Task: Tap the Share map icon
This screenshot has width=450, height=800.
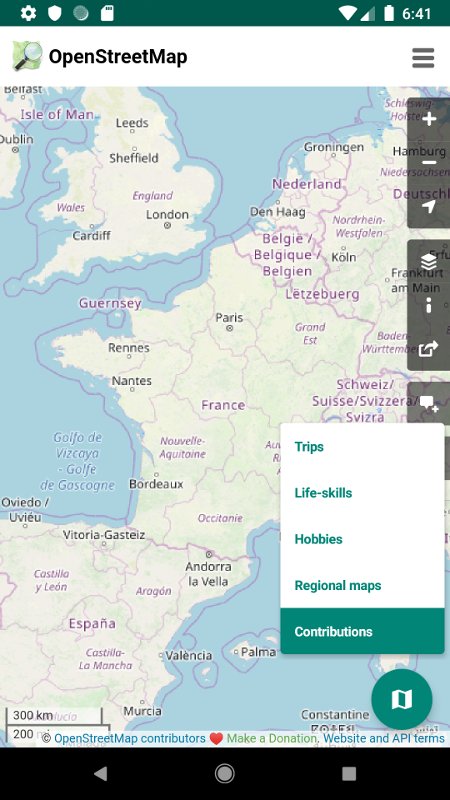Action: coord(429,349)
